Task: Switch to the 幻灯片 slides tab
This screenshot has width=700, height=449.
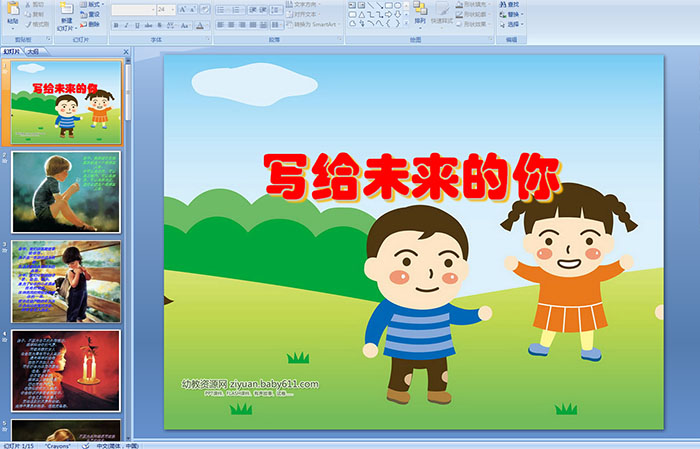Action: (x=12, y=52)
